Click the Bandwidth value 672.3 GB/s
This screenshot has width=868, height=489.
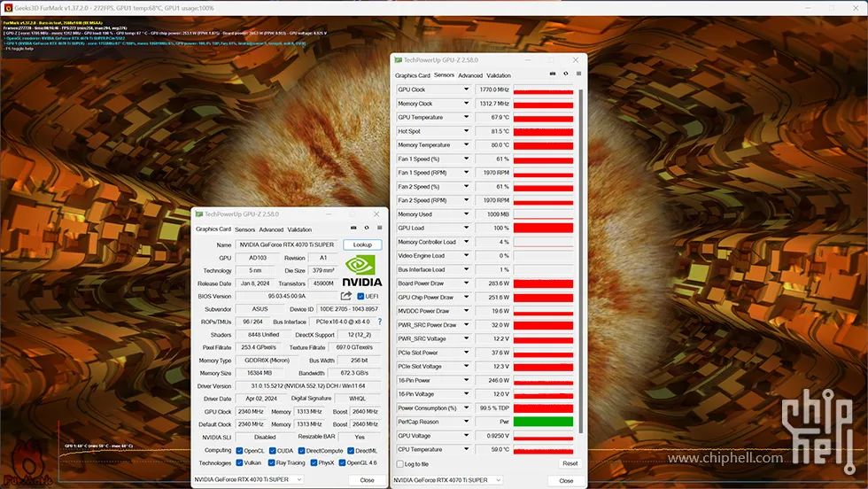[x=354, y=373]
